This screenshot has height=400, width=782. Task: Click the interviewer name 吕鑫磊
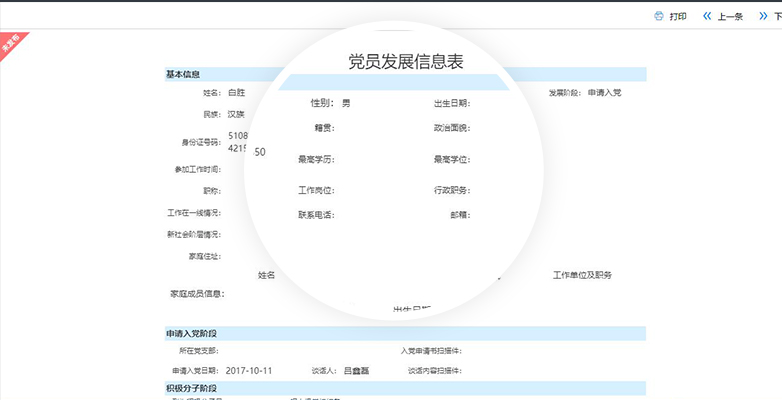[356, 370]
